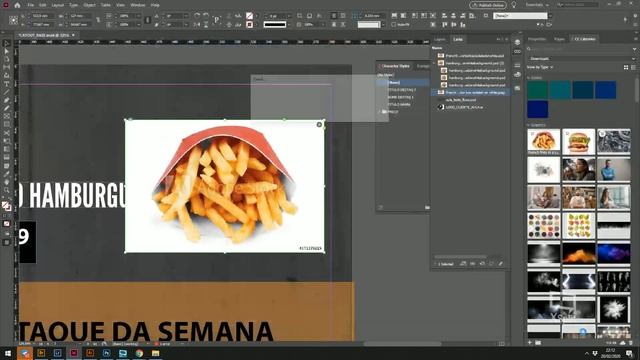Select the orange fire library thumbnail

click(x=578, y=253)
